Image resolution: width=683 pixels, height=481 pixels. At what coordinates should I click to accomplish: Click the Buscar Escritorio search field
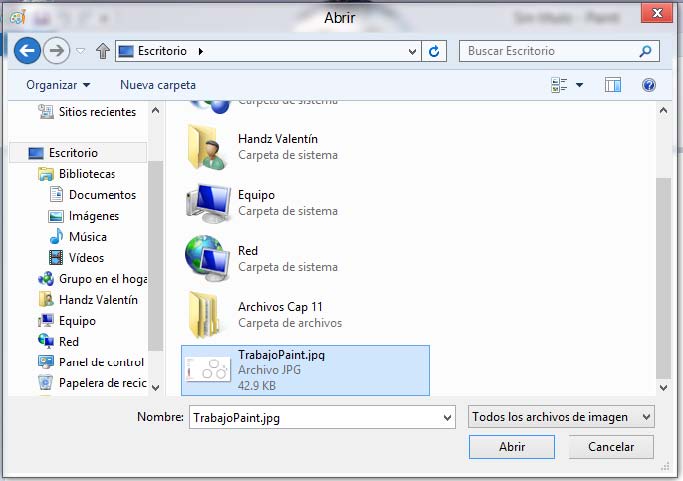[548, 51]
